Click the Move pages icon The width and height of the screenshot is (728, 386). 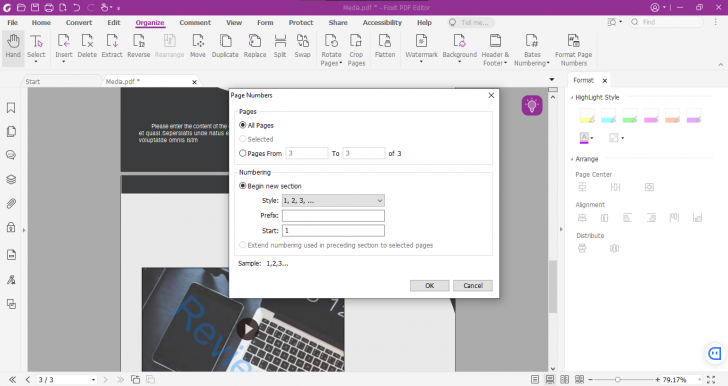198,41
